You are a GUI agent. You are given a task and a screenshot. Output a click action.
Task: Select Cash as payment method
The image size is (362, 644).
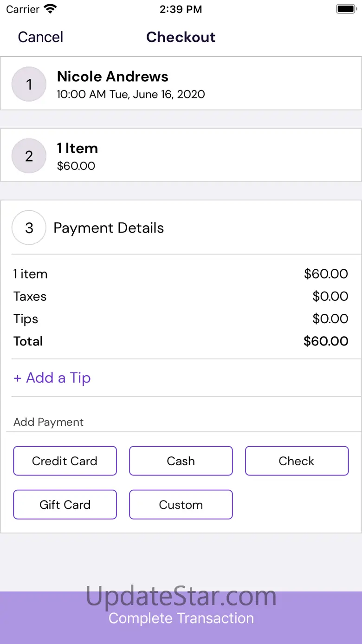[x=181, y=461]
